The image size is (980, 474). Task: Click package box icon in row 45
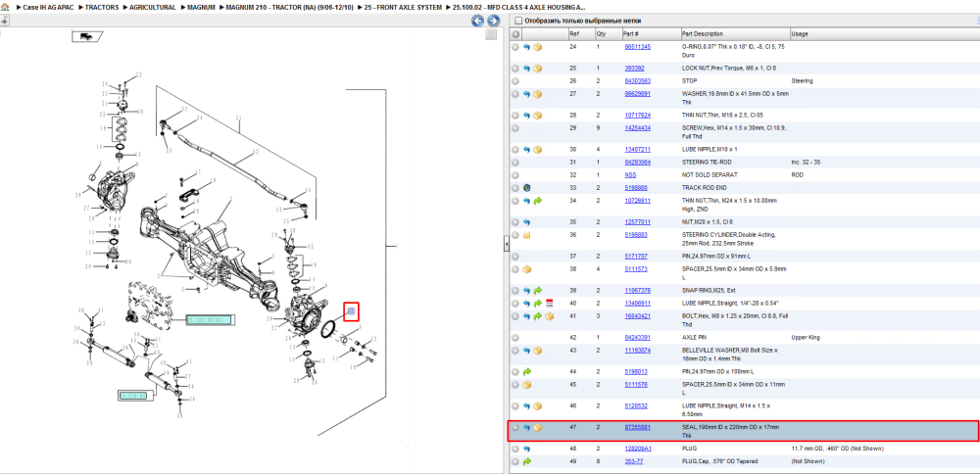point(527,385)
